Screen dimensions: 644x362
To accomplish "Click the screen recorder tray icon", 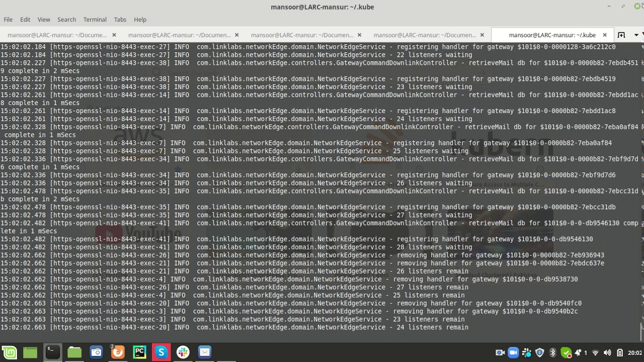I will (500, 353).
